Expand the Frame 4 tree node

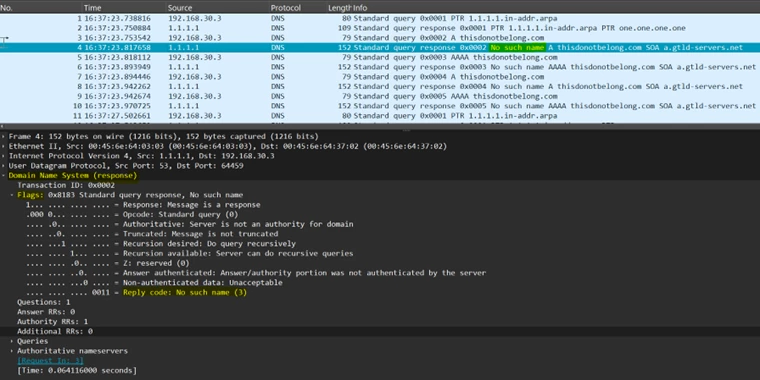point(4,137)
